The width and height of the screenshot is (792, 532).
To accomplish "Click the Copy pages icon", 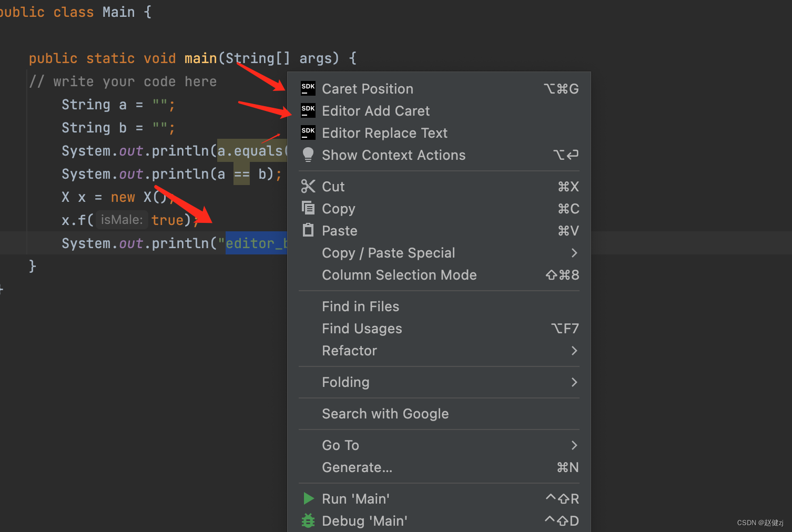I will [x=308, y=208].
